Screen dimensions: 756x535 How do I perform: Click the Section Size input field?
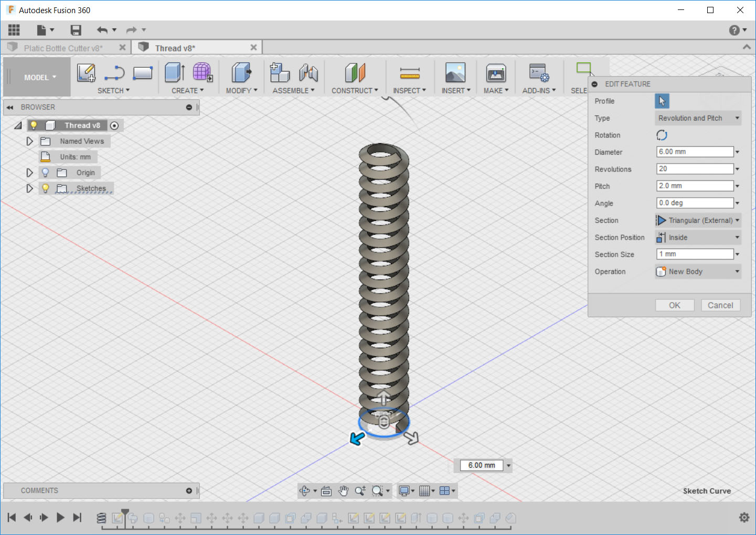(695, 254)
